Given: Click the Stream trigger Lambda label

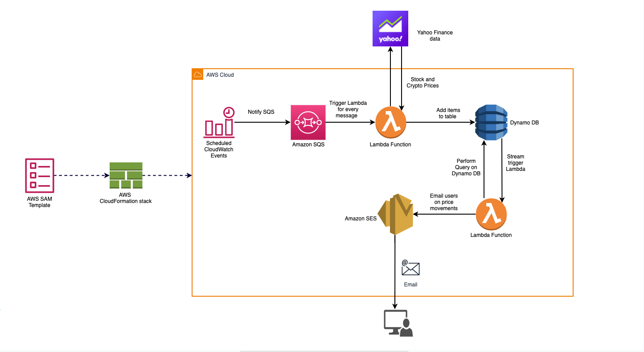Looking at the screenshot, I should [x=515, y=163].
